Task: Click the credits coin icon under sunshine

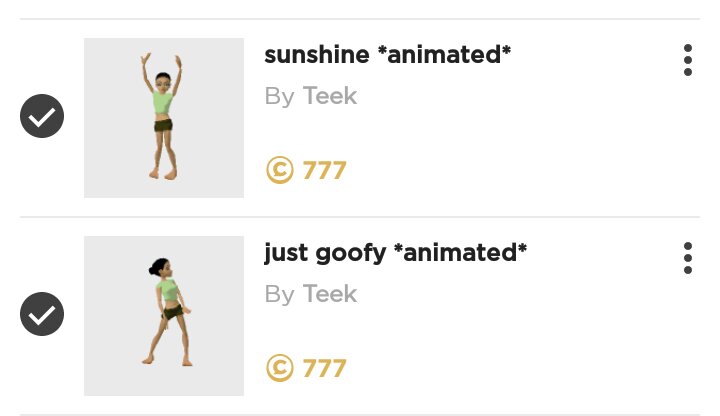Action: [x=280, y=170]
